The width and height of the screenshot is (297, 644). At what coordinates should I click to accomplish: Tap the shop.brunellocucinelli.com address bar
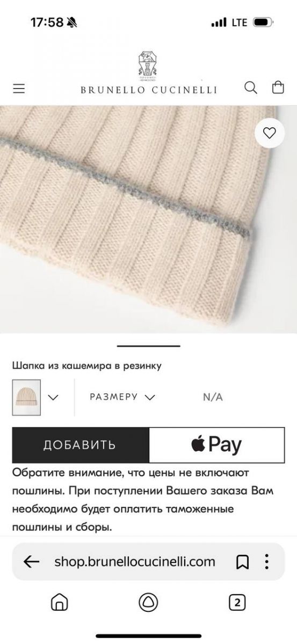(135, 562)
